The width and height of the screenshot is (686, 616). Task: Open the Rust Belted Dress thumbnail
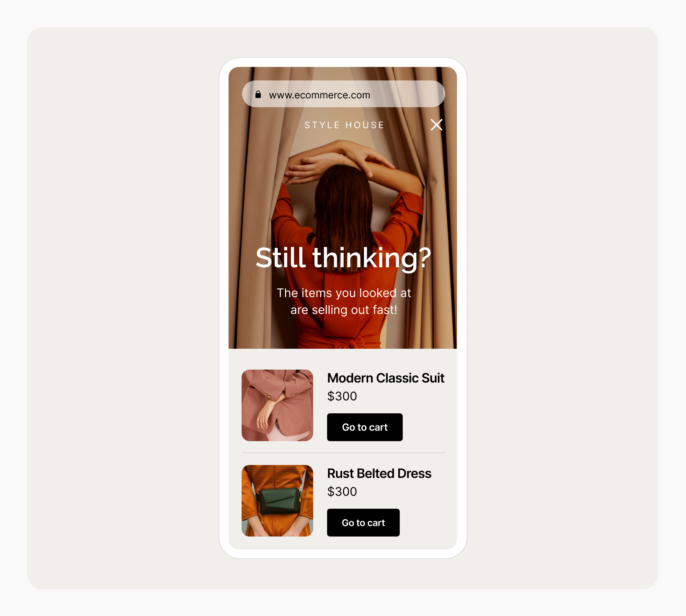277,501
